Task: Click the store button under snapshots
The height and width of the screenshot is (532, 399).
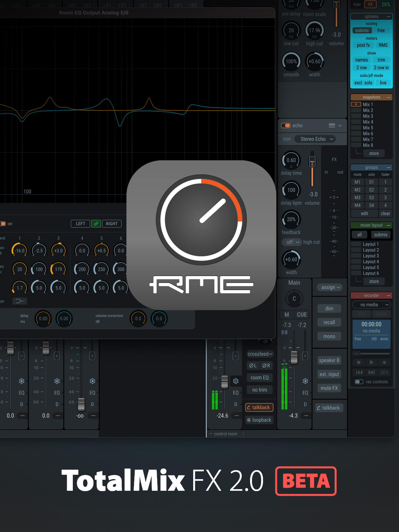Action: (x=374, y=153)
